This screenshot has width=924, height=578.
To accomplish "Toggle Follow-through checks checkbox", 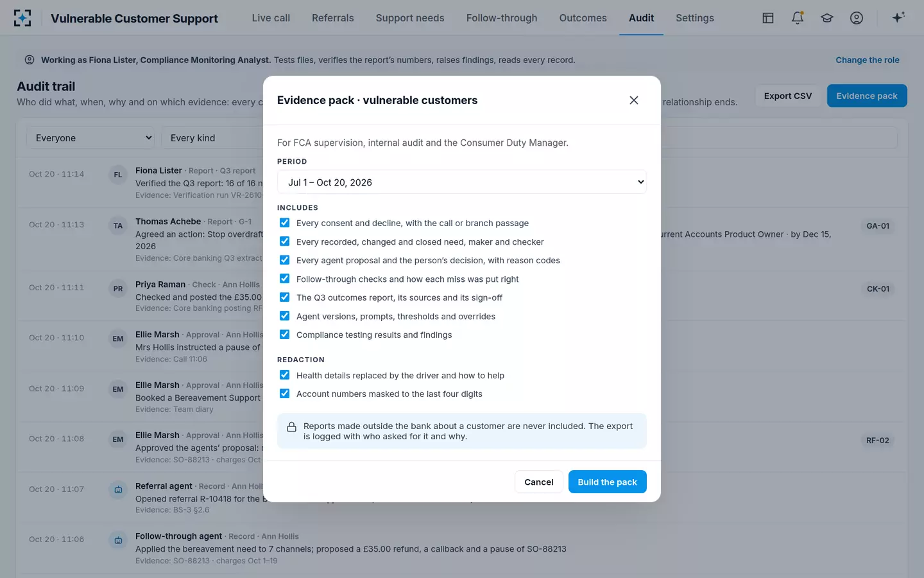I will pos(284,279).
